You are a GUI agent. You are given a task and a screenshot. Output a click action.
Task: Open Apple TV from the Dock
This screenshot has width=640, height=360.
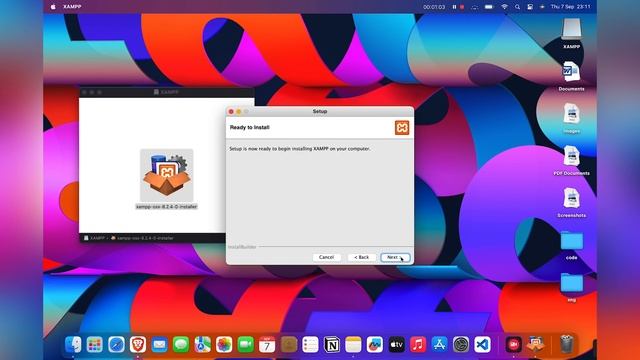pos(396,344)
